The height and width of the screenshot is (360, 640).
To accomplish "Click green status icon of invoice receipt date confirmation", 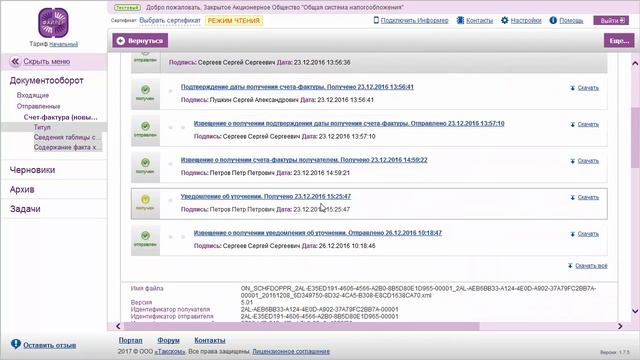I will coord(145,89).
